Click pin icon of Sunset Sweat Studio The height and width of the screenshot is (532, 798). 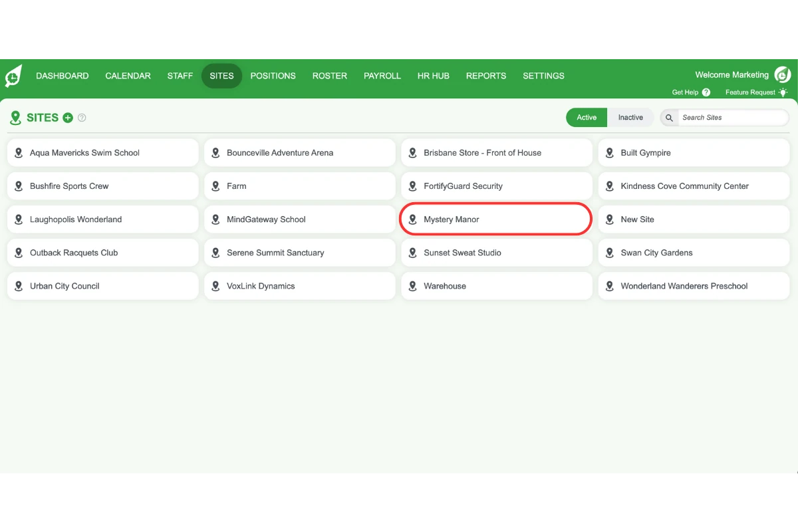pyautogui.click(x=412, y=253)
